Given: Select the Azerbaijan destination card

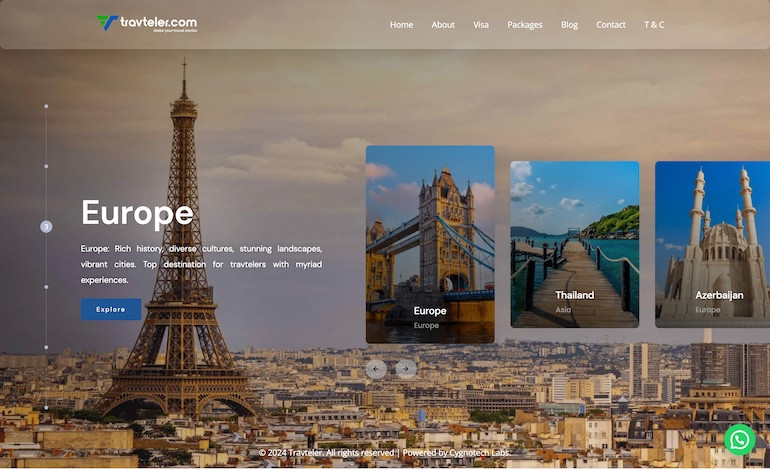Looking at the screenshot, I should tap(713, 244).
